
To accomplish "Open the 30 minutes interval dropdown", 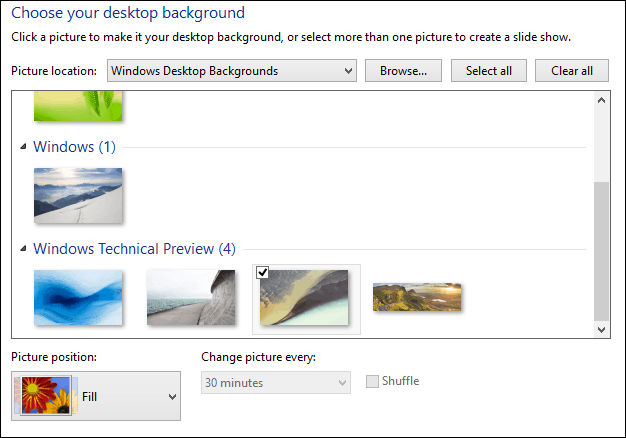I will pos(276,383).
